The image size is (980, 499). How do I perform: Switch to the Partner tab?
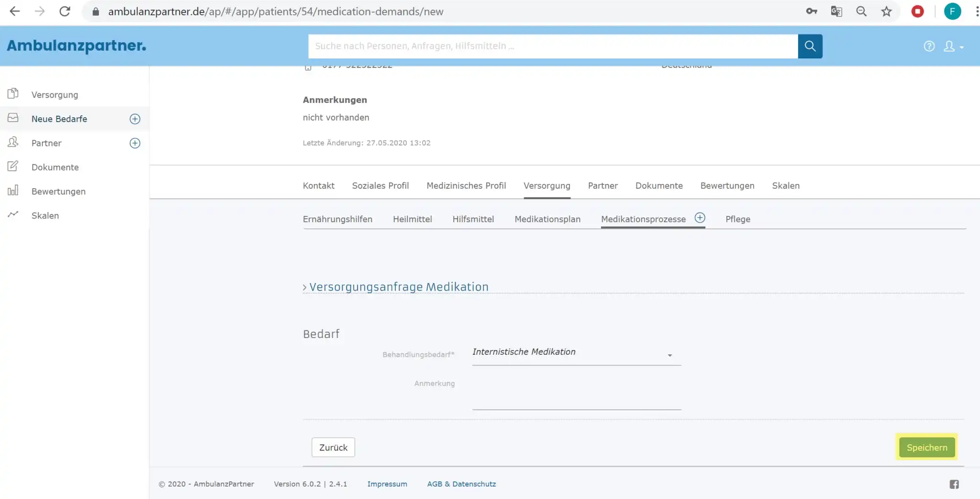tap(603, 186)
